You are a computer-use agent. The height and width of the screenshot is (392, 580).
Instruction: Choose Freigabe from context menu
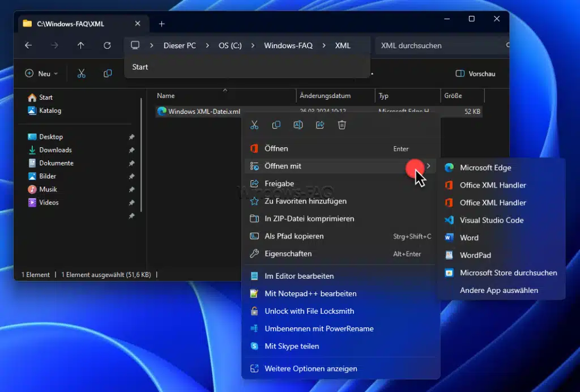click(340, 184)
